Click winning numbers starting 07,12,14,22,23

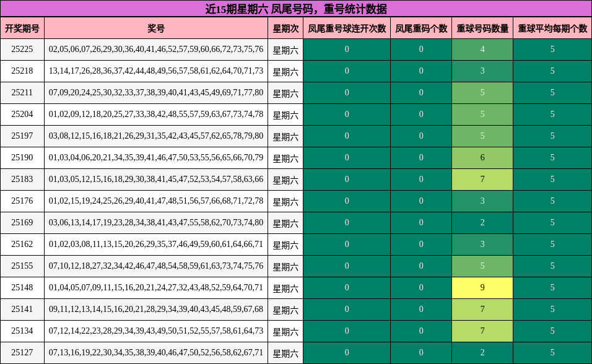[156, 331]
